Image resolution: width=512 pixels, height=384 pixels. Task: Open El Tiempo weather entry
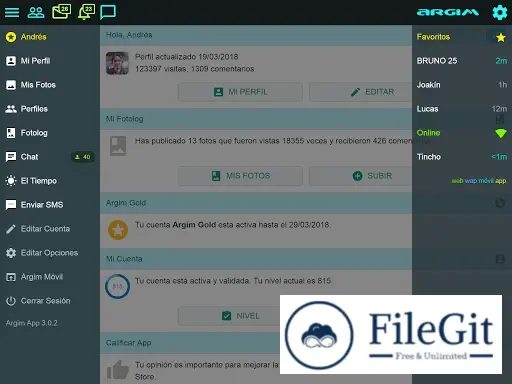point(50,181)
